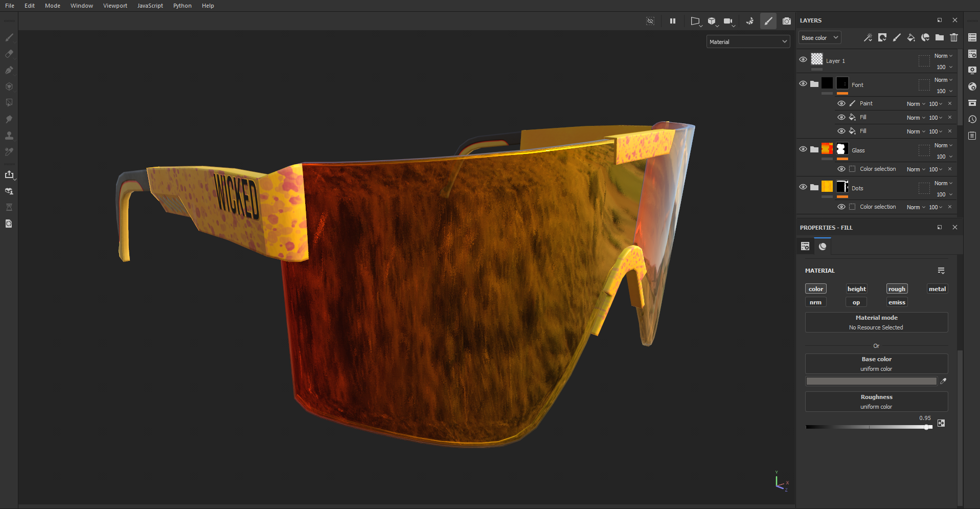The height and width of the screenshot is (509, 980).
Task: Select the Polygon Fill tool
Action: [9, 103]
